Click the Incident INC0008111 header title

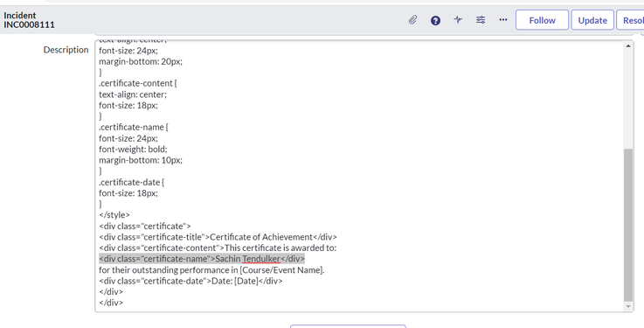click(29, 20)
